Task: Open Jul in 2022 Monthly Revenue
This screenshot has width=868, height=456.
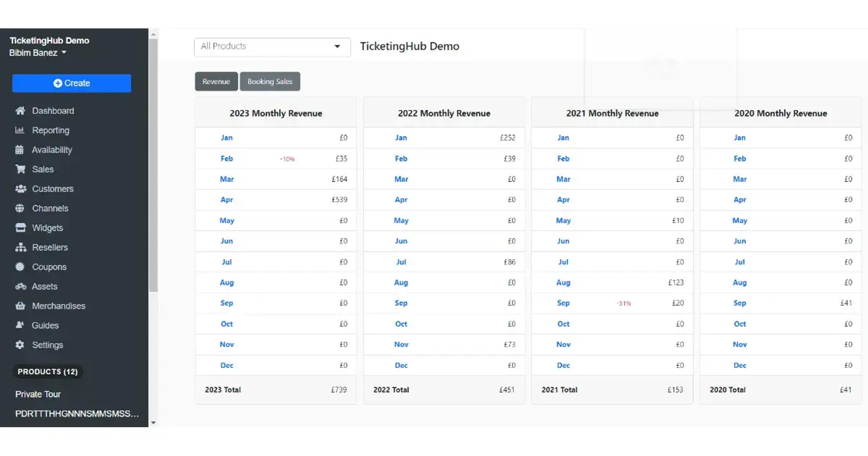Action: coord(401,262)
